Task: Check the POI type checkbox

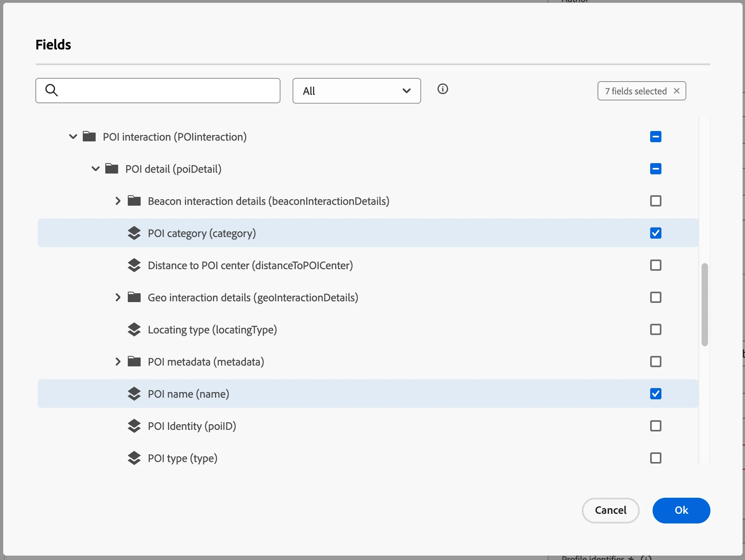Action: [x=656, y=458]
